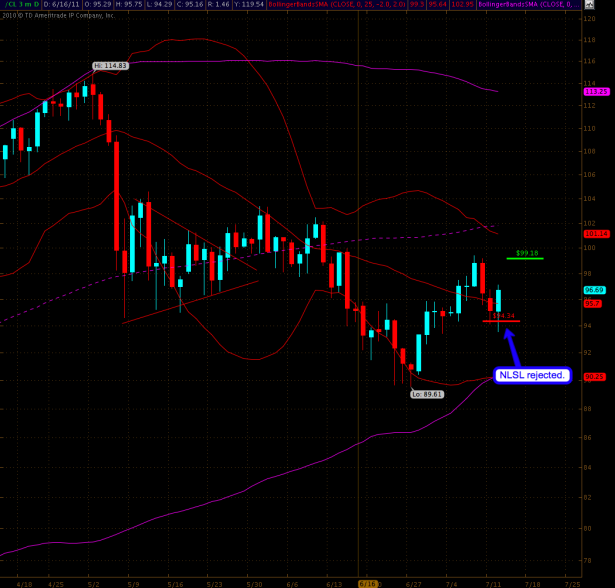Click the 5/2 date on time axis
The width and height of the screenshot is (615, 588).
[x=94, y=582]
